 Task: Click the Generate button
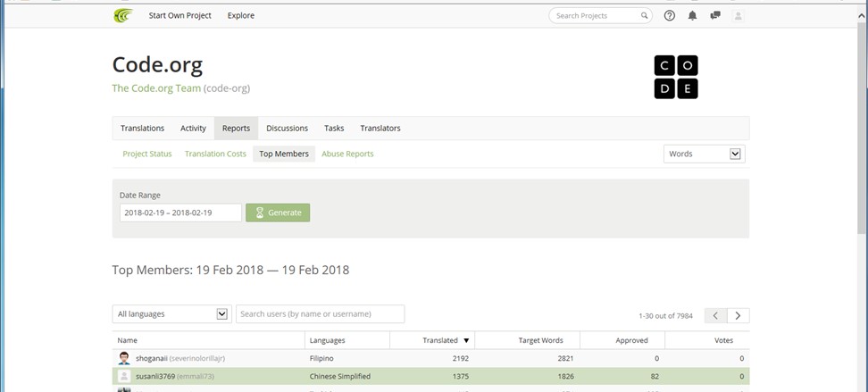(278, 213)
